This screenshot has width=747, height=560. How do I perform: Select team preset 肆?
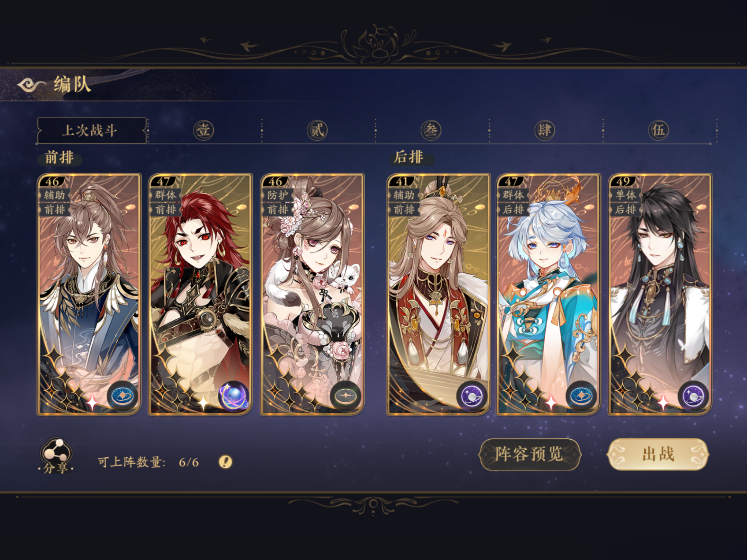545,130
